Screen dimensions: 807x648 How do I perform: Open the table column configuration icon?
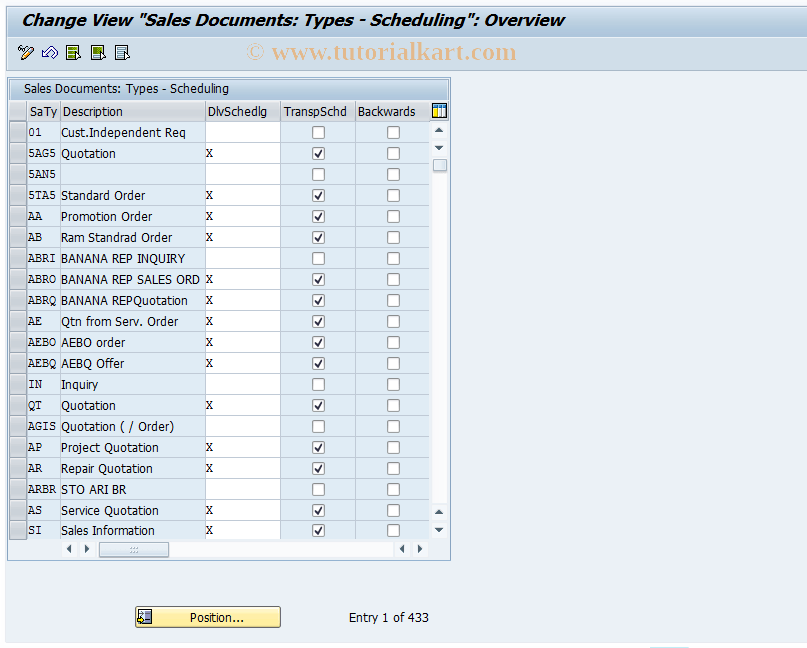tap(439, 111)
